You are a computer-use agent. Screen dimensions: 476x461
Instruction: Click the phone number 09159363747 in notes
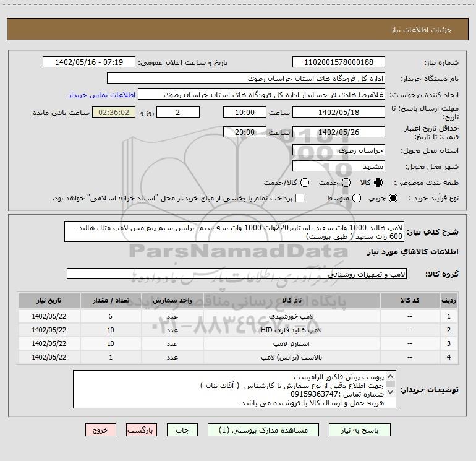coord(314,394)
